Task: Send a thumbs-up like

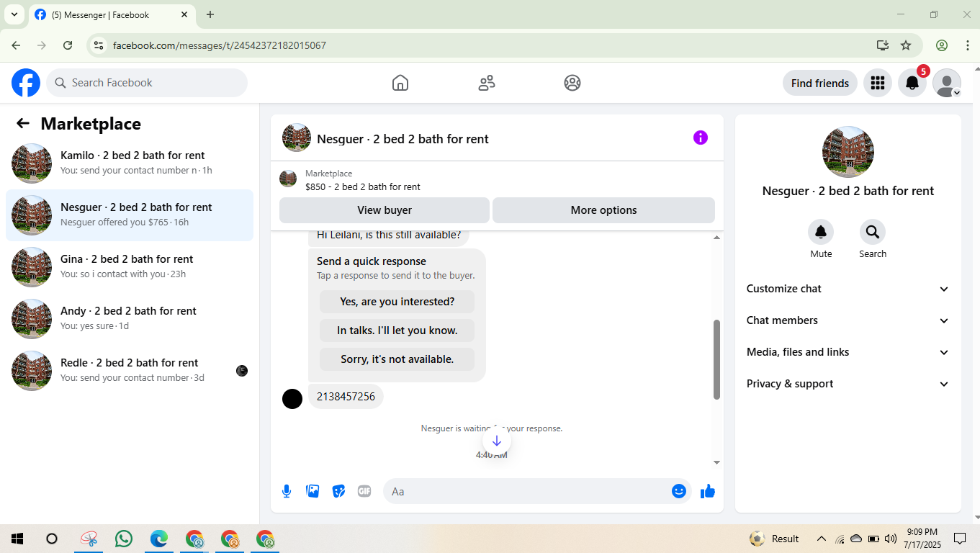Action: [708, 491]
